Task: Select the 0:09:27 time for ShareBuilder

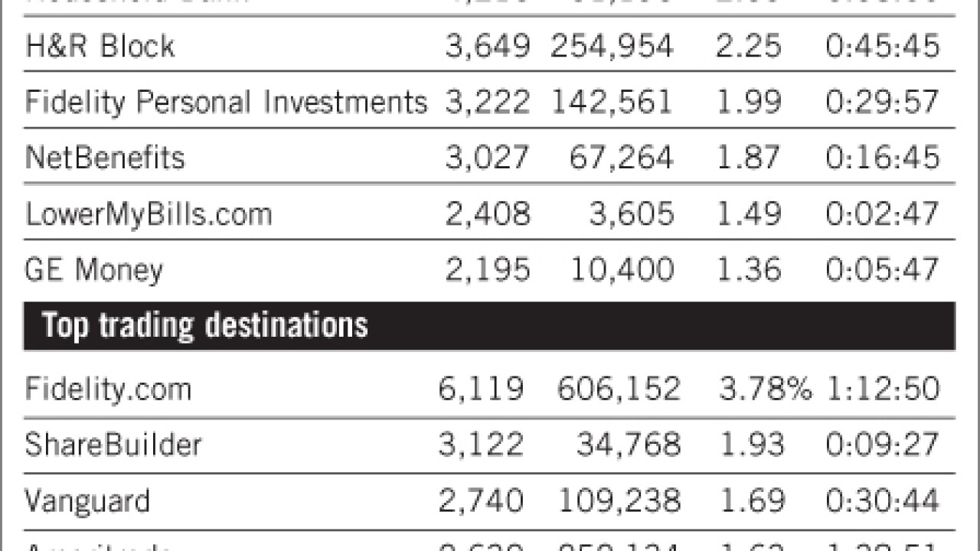Action: pos(882,445)
